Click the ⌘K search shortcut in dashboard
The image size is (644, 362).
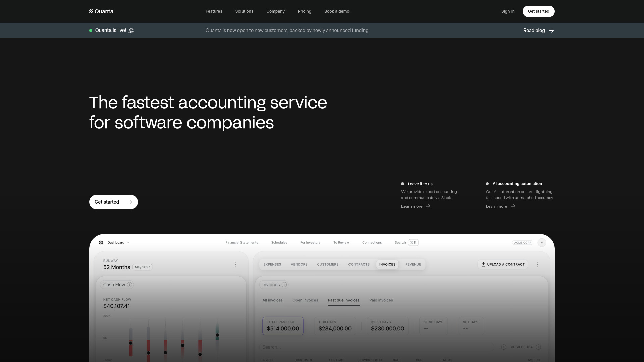413,242
